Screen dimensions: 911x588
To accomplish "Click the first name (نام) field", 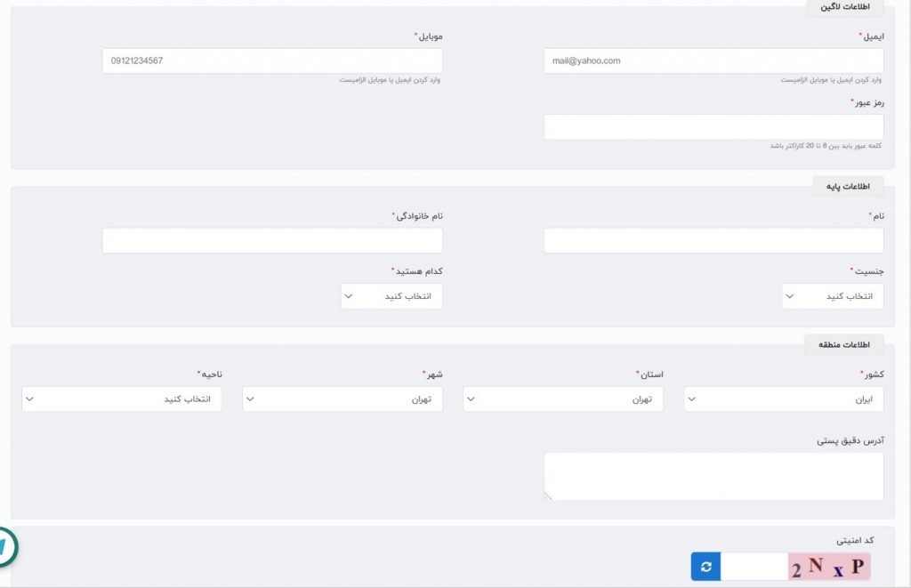I will [x=713, y=240].
